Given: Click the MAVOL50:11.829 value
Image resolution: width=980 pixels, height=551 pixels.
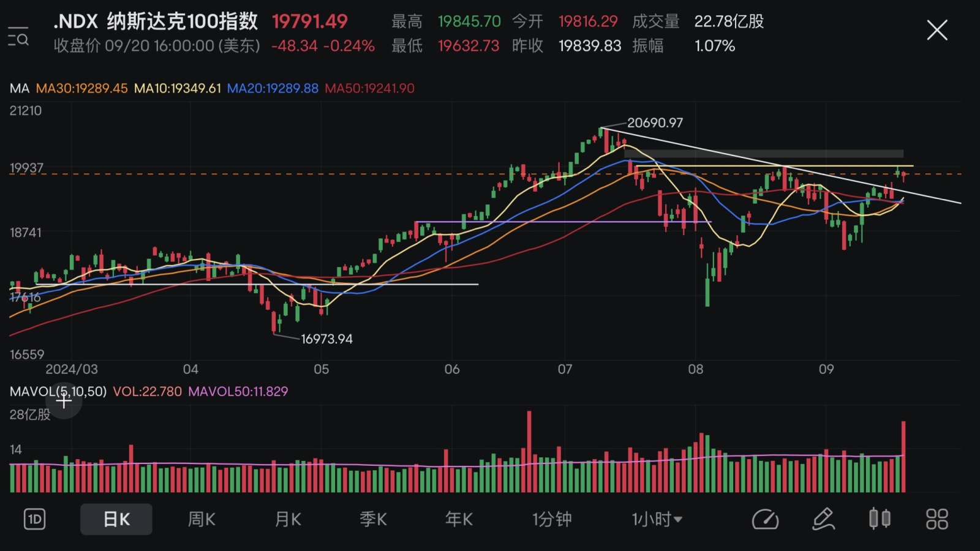Looking at the screenshot, I should tap(238, 391).
